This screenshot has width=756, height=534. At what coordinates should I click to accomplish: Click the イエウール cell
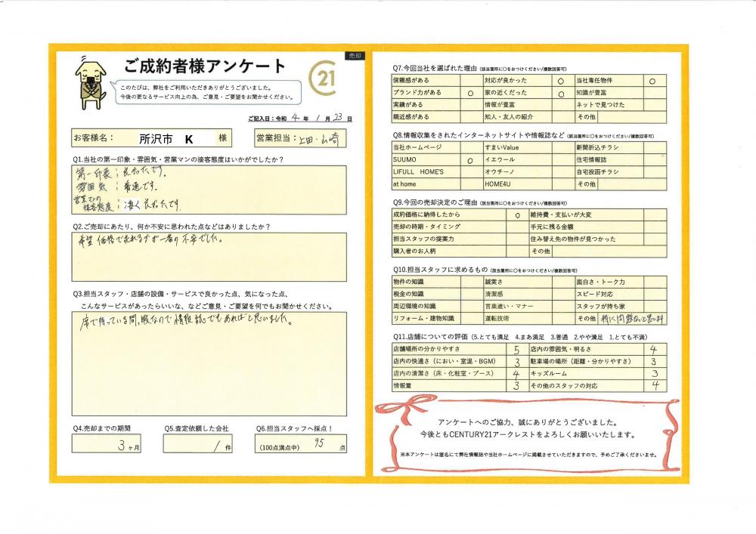point(518,160)
